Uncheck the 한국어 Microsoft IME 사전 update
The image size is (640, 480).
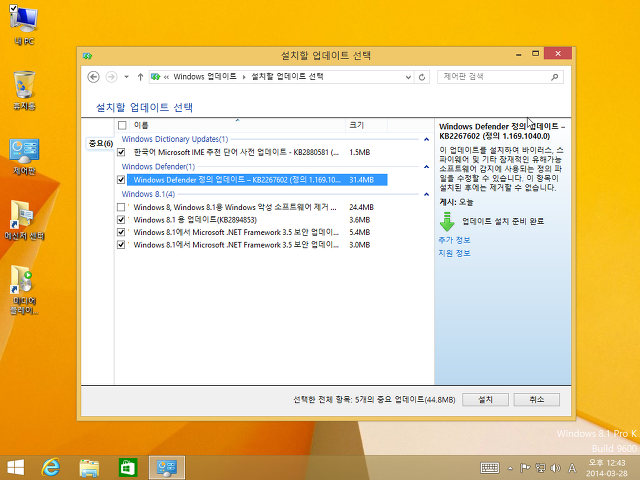[x=121, y=152]
